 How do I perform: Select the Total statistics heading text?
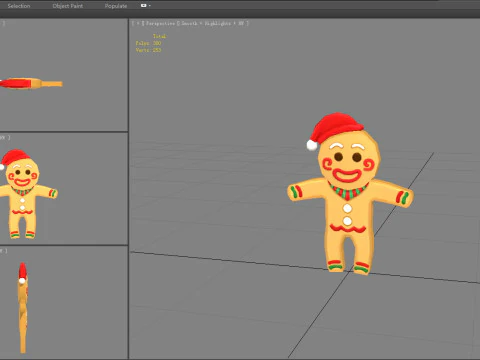point(160,36)
